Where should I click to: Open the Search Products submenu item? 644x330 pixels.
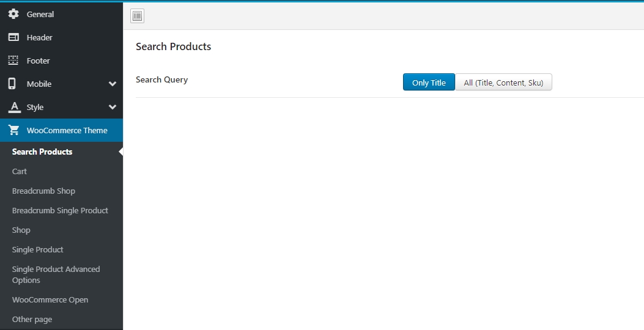(x=42, y=152)
